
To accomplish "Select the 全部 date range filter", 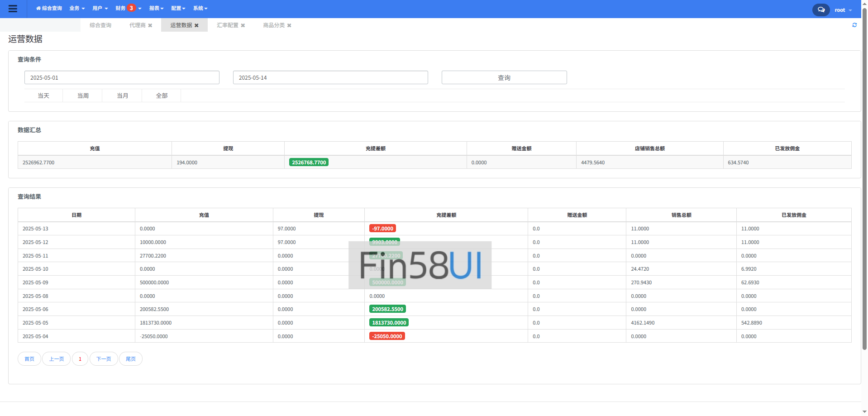I will 162,96.
